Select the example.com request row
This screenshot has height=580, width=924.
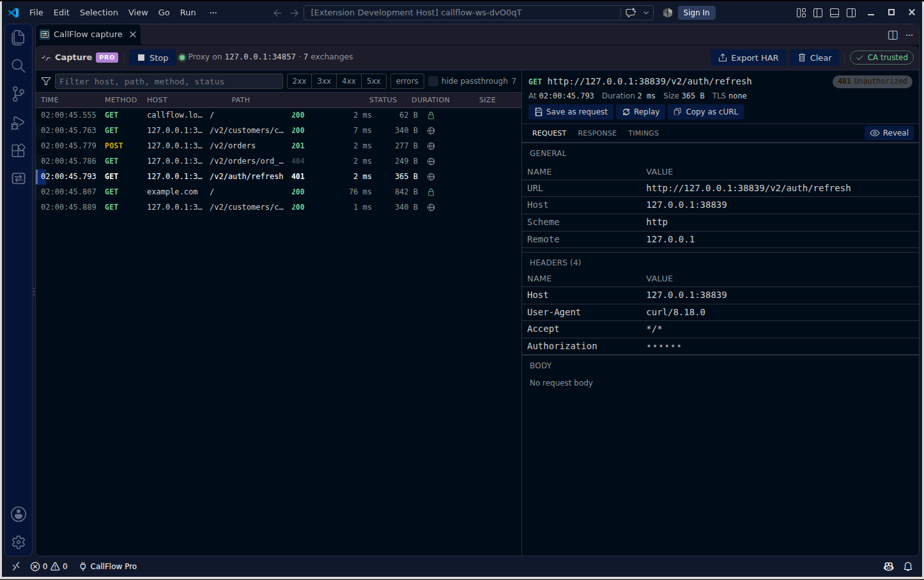pos(279,192)
